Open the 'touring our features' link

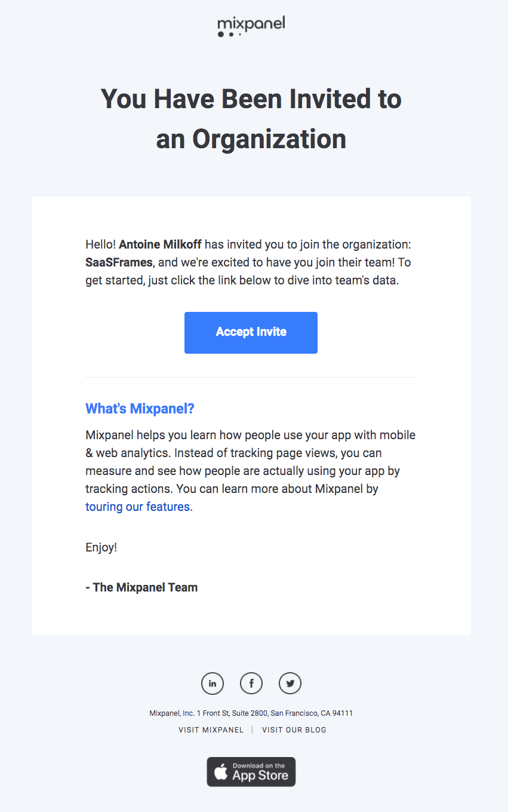(x=137, y=506)
